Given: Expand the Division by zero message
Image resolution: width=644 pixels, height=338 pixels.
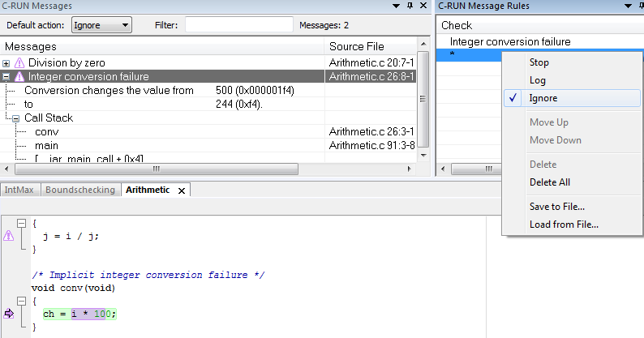Looking at the screenshot, I should click(6, 63).
